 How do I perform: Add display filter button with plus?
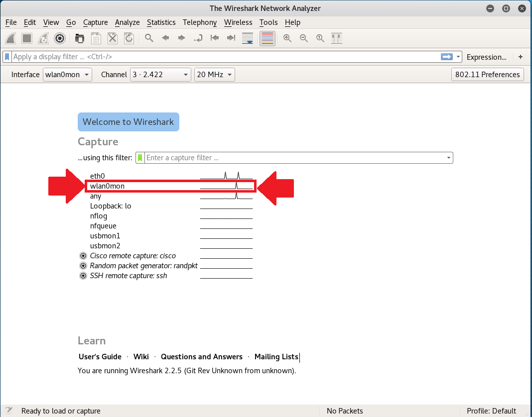521,57
